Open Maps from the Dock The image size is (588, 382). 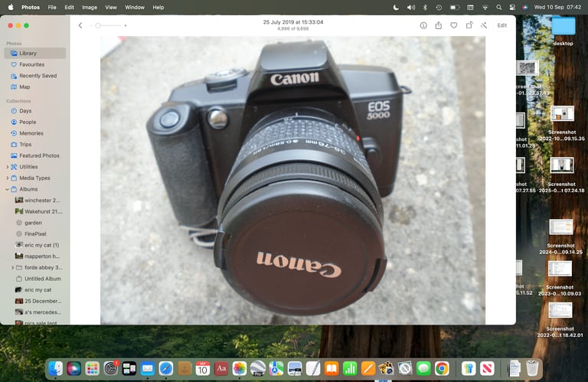point(276,368)
